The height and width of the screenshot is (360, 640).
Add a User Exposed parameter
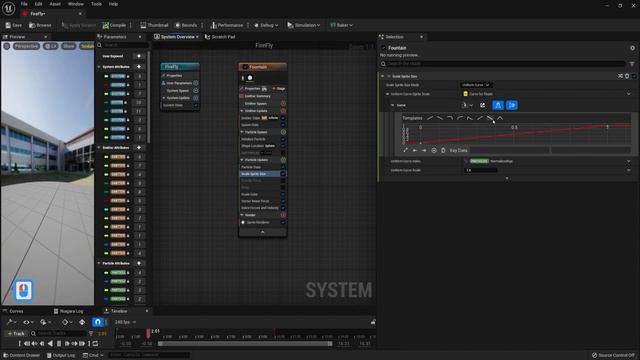pos(139,56)
